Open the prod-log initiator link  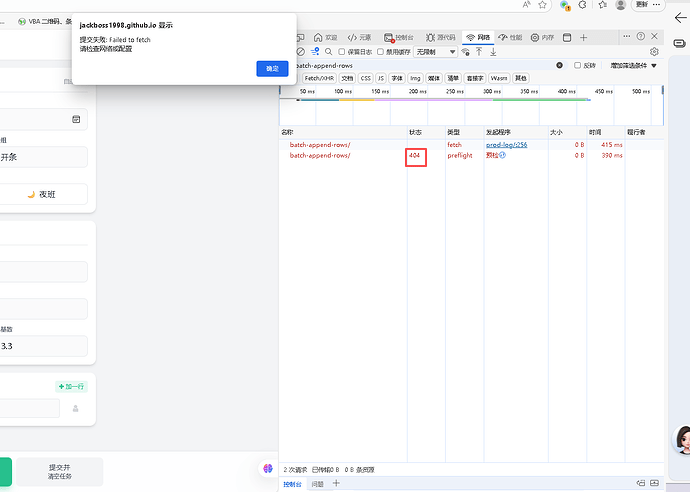506,145
